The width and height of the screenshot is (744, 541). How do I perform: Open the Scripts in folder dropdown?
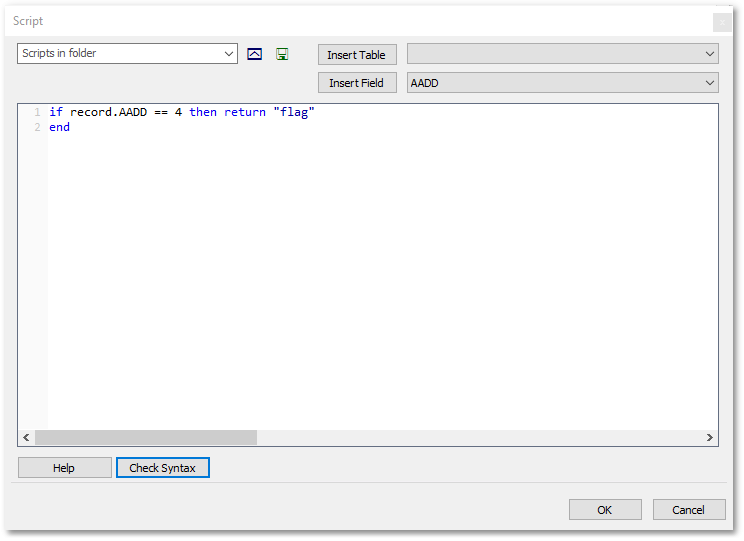(x=127, y=54)
